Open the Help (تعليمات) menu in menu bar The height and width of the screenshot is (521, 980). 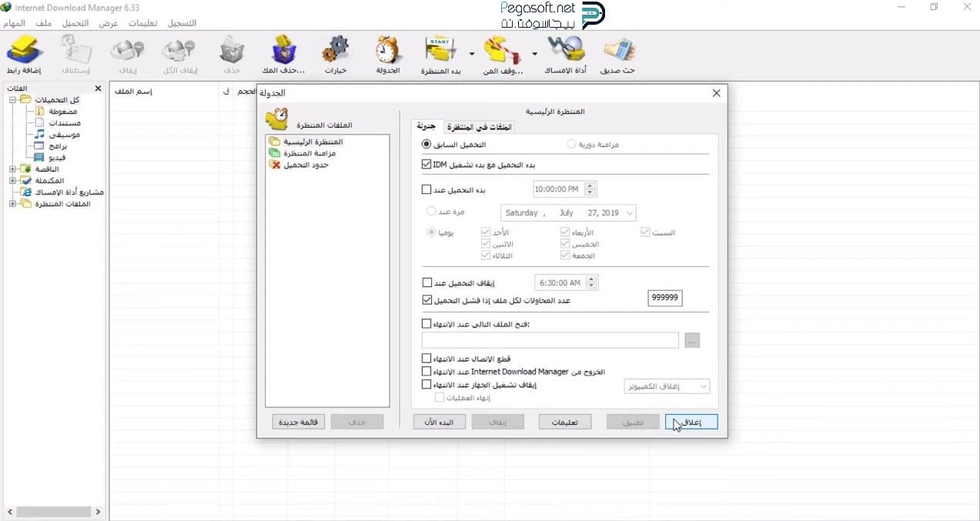(x=142, y=23)
